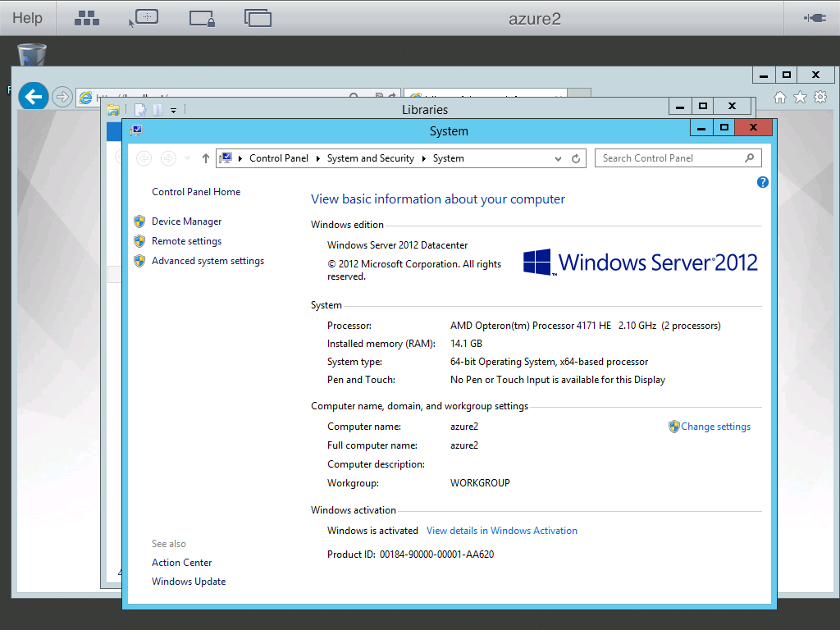Viewport: 840px width, 630px height.
Task: Click Internet Explorer blue back arrow button
Action: pos(33,97)
